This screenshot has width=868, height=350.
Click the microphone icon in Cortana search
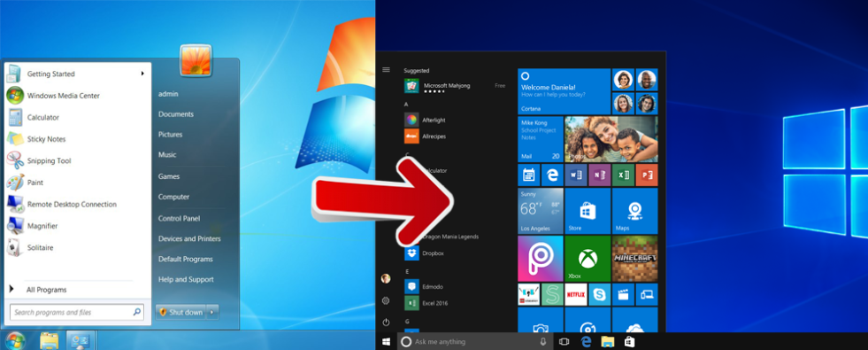point(543,342)
